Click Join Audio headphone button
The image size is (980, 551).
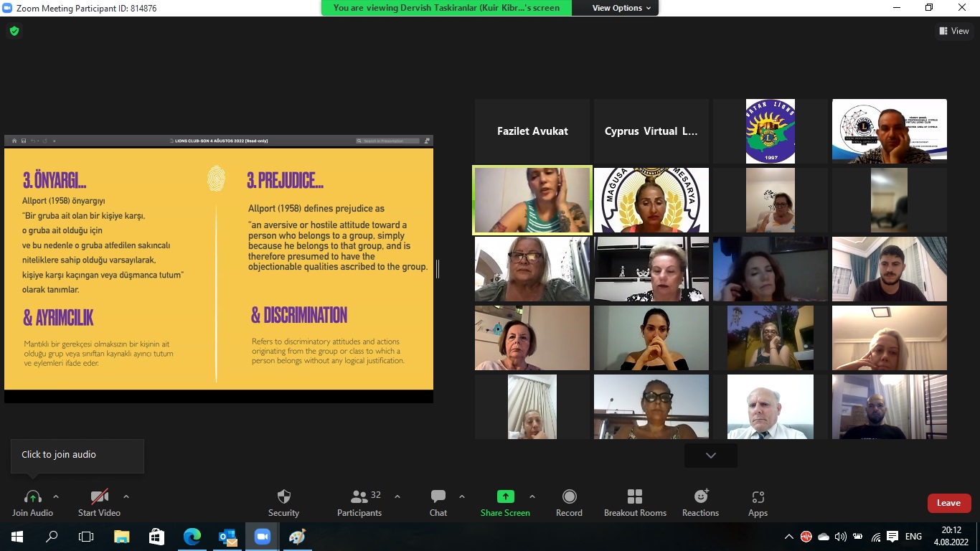pos(32,502)
